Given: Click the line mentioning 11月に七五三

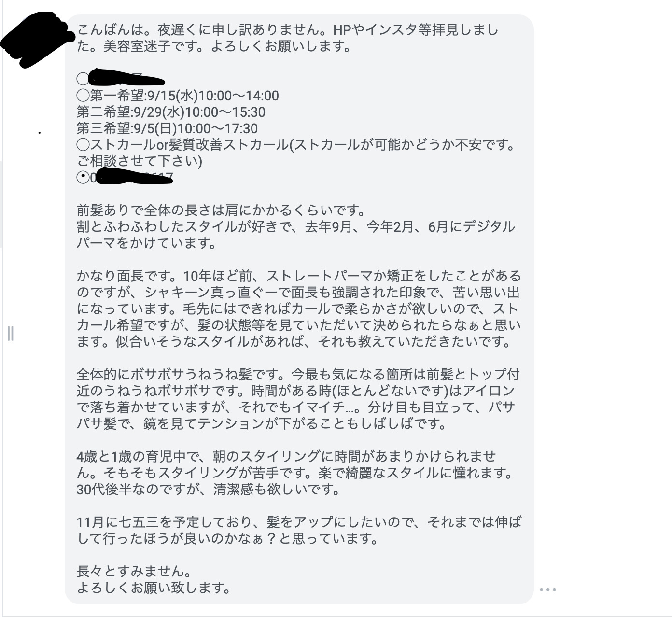Looking at the screenshot, I should [299, 521].
